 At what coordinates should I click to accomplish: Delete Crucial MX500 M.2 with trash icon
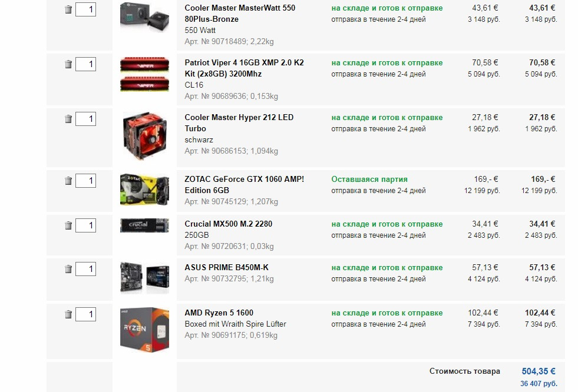pos(68,225)
